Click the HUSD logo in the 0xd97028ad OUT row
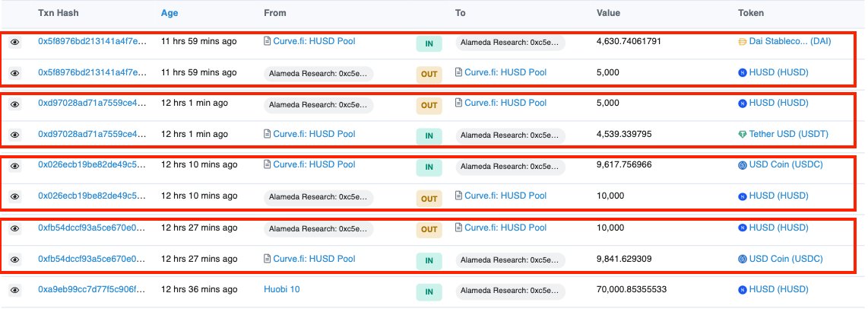The width and height of the screenshot is (868, 309). (x=743, y=104)
